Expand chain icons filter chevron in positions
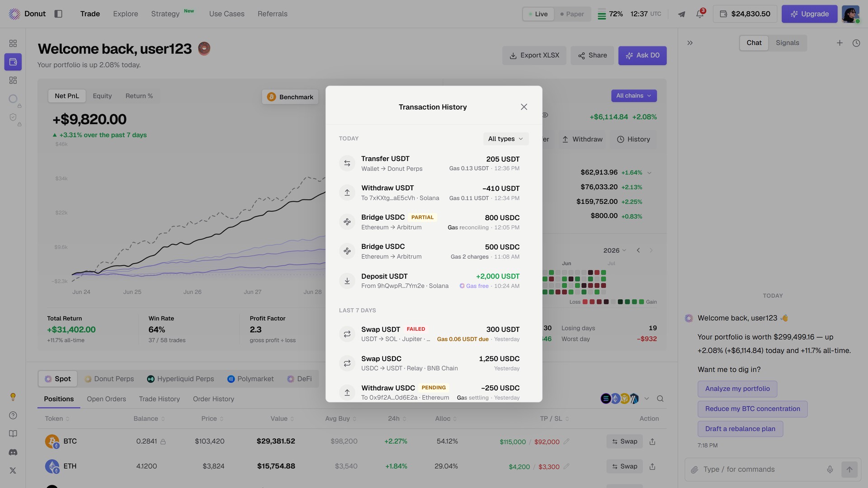868x488 pixels. (646, 399)
